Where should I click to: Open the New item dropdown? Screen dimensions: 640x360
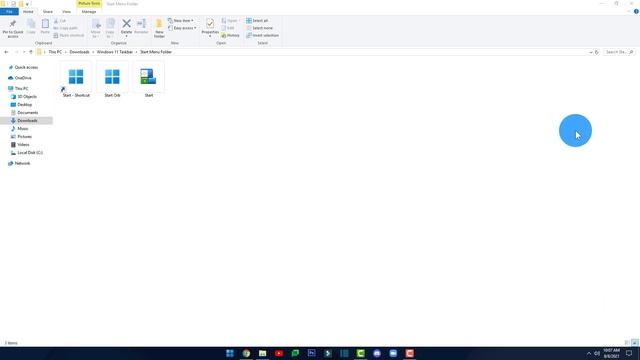pos(181,21)
